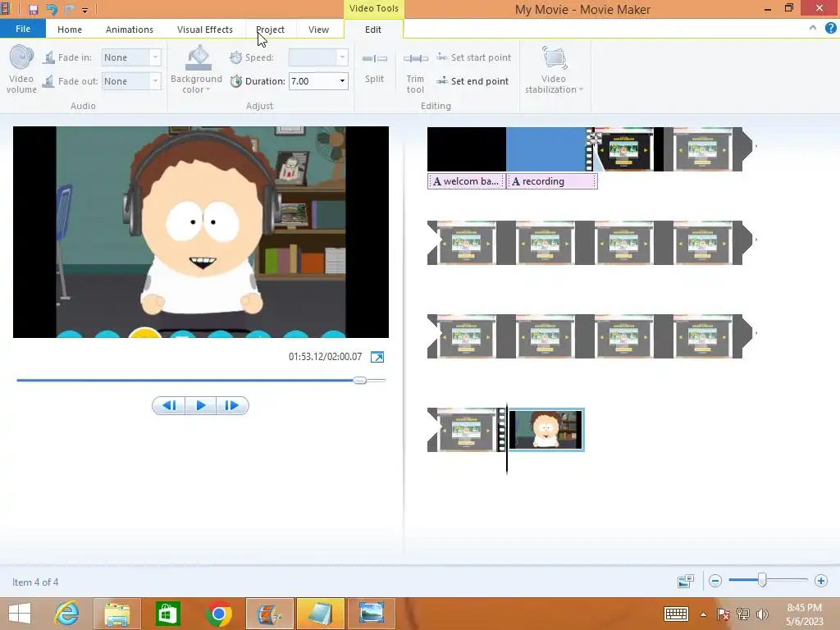Click the Duration clock icon

(x=235, y=81)
